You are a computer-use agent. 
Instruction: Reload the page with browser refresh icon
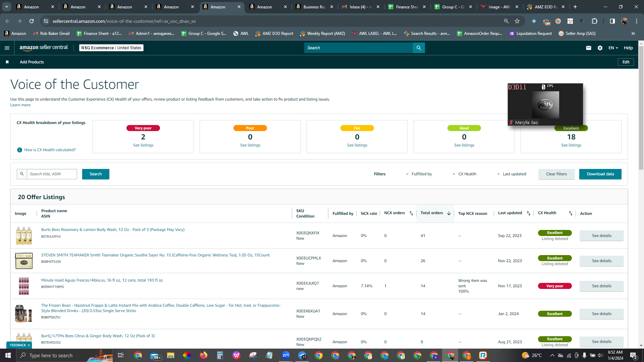click(x=32, y=21)
